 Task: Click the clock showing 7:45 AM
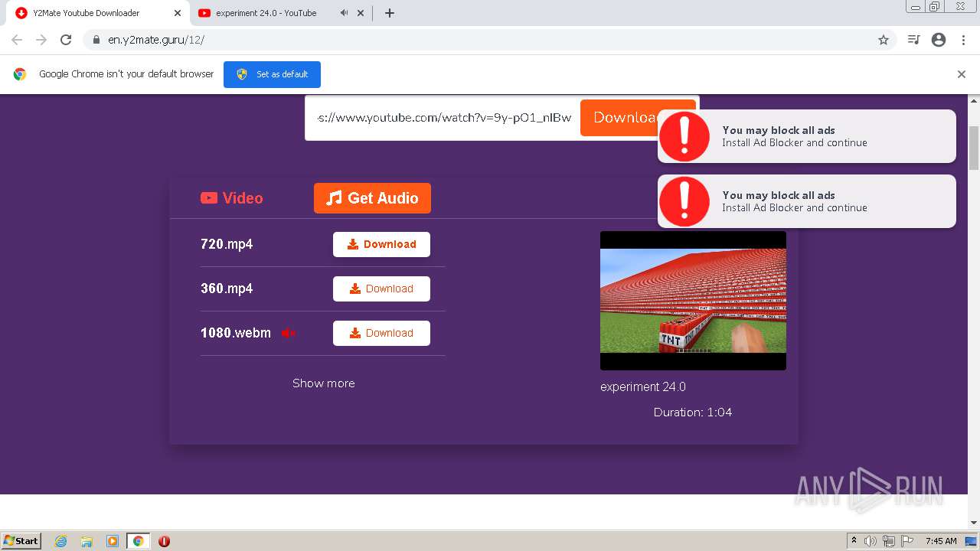click(x=941, y=541)
